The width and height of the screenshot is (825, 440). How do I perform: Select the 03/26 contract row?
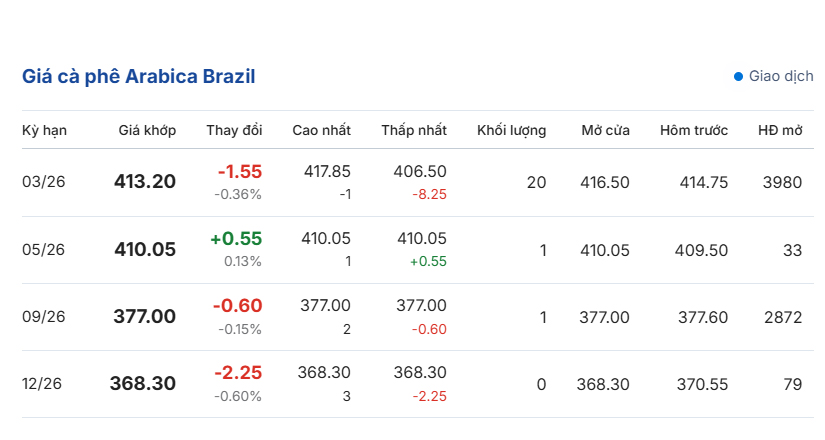point(43,182)
